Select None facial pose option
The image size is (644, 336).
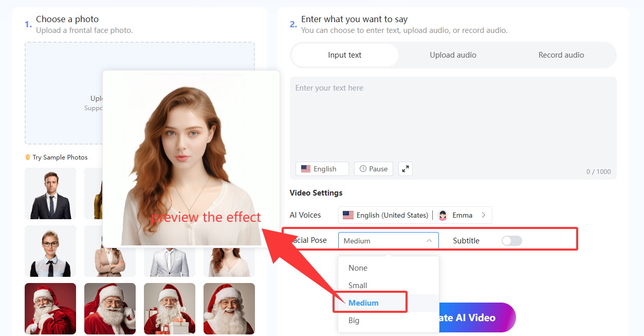(x=358, y=268)
